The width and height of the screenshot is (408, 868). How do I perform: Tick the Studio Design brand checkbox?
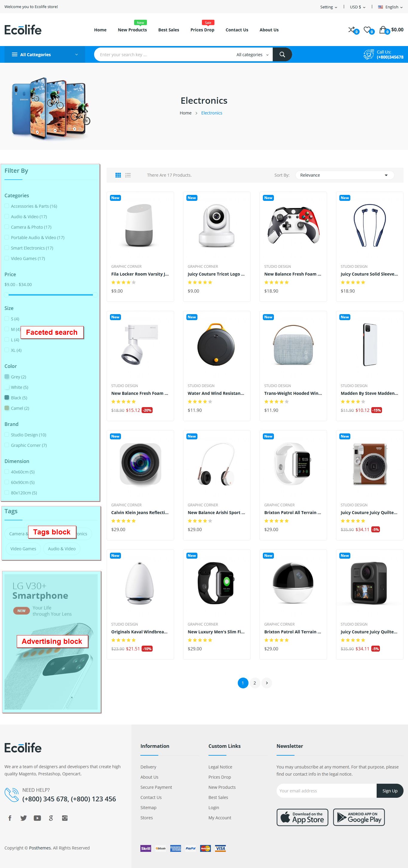coord(7,435)
